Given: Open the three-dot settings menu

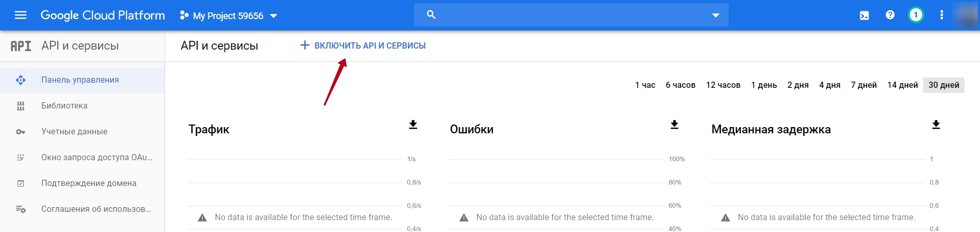Looking at the screenshot, I should 942,15.
